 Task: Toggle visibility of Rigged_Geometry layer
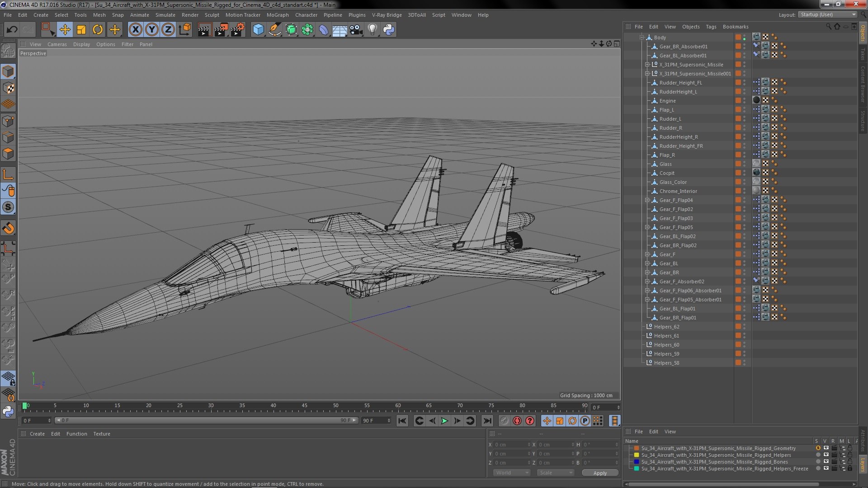(x=826, y=448)
